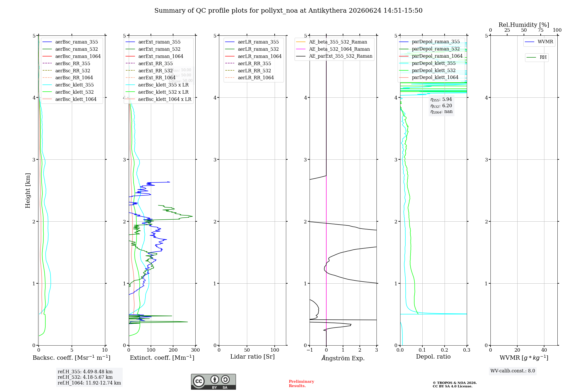
Task: Click the parDepol_klett_355 legend entry
Action: [x=428, y=63]
